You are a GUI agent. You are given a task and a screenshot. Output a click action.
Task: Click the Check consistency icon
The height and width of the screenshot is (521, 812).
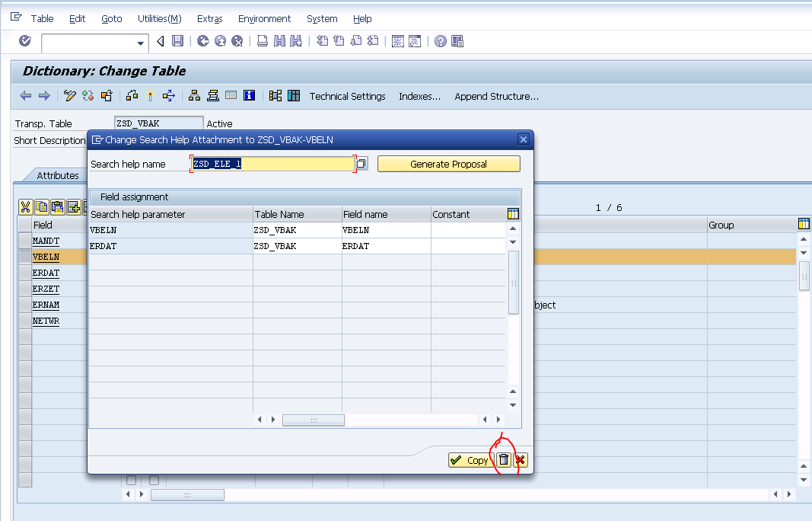click(87, 95)
